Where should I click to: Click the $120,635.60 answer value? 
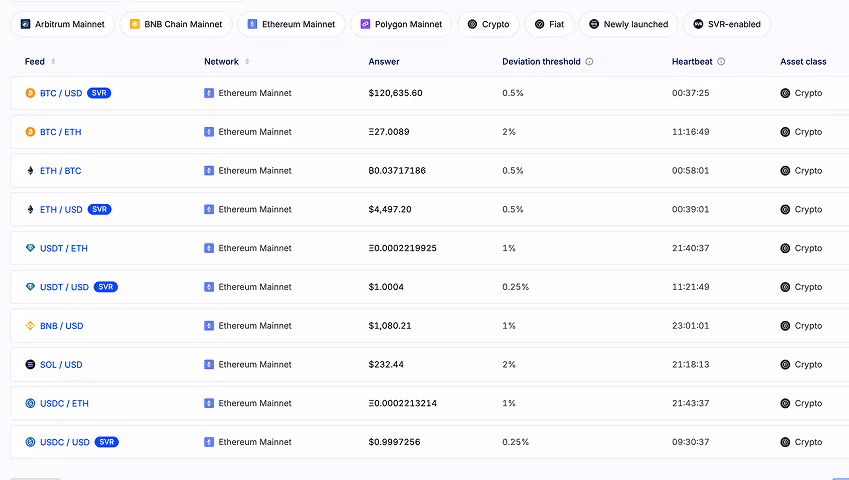click(395, 93)
